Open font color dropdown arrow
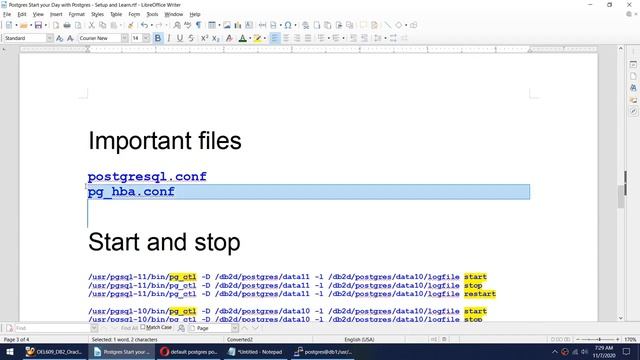 point(250,38)
